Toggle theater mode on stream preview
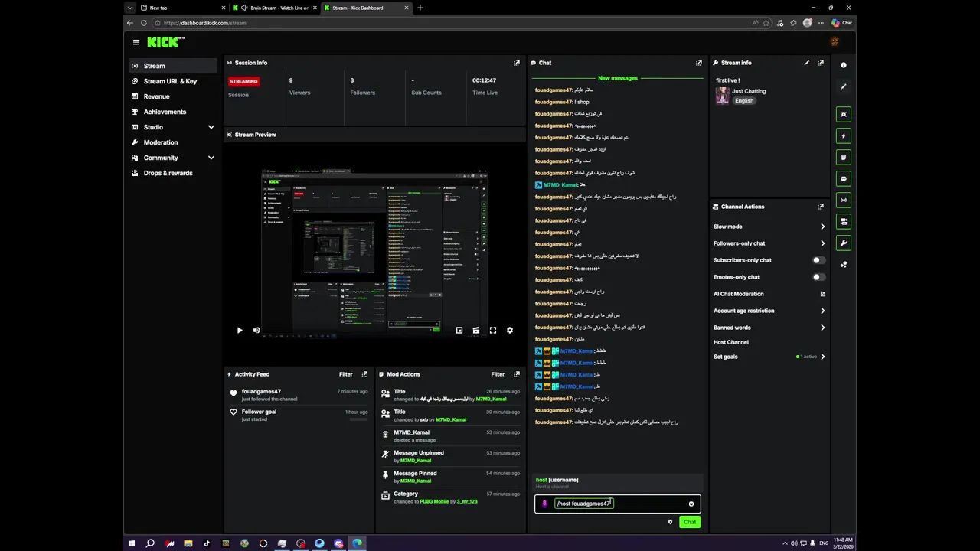The height and width of the screenshot is (551, 980). tap(476, 331)
